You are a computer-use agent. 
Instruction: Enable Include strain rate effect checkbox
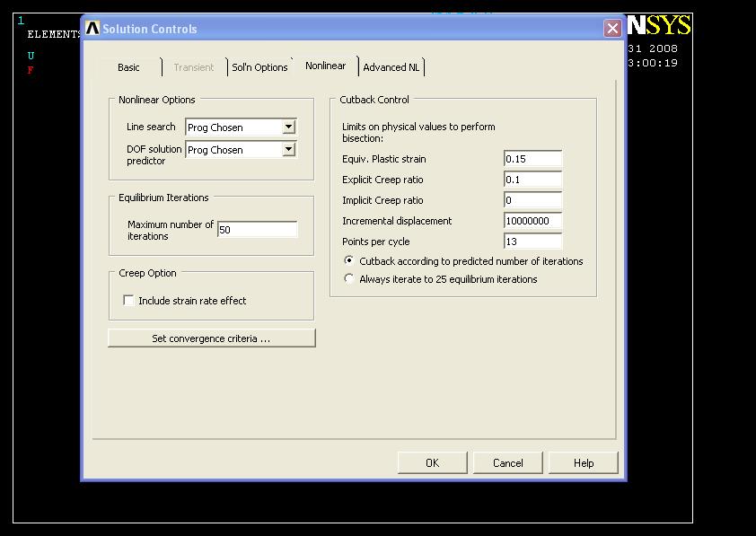coord(129,301)
